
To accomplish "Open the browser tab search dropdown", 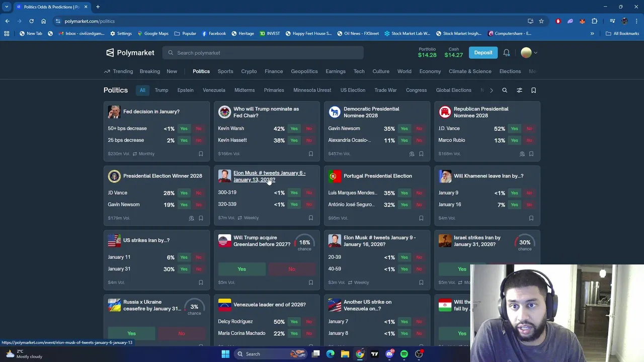I will point(7,7).
